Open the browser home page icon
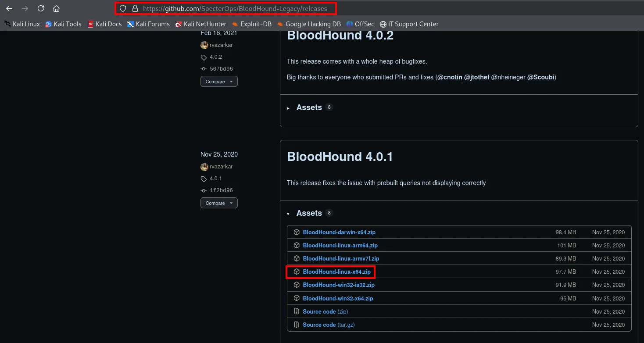Screen dimensions: 644x343 tap(56, 8)
